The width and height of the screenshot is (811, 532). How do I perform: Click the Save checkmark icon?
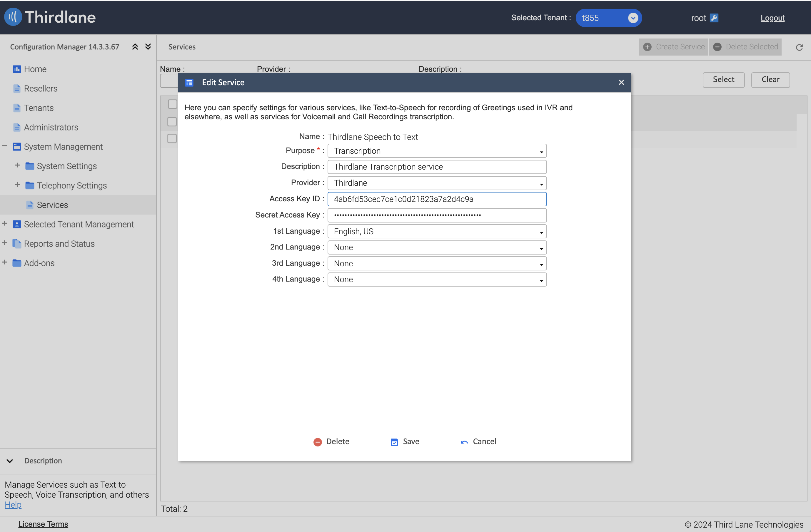(x=394, y=442)
